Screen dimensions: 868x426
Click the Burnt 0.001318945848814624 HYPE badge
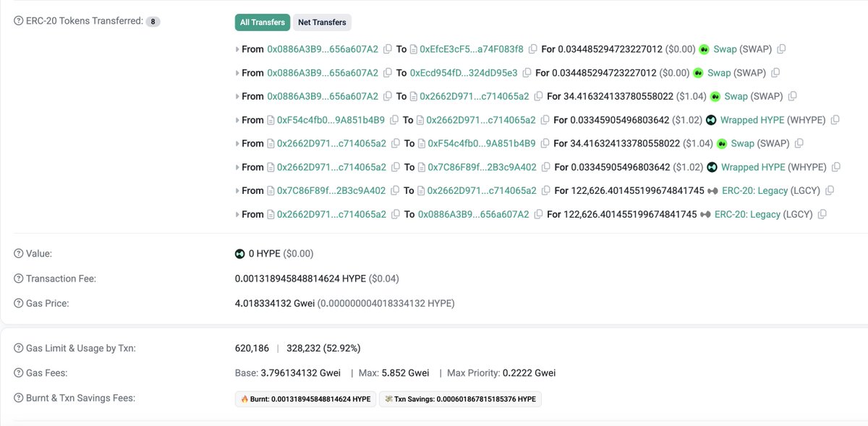click(x=305, y=399)
